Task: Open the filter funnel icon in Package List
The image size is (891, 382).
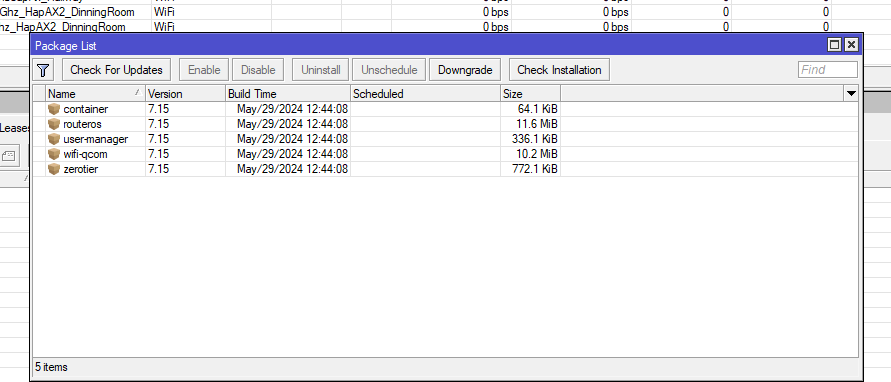Action: point(43,70)
